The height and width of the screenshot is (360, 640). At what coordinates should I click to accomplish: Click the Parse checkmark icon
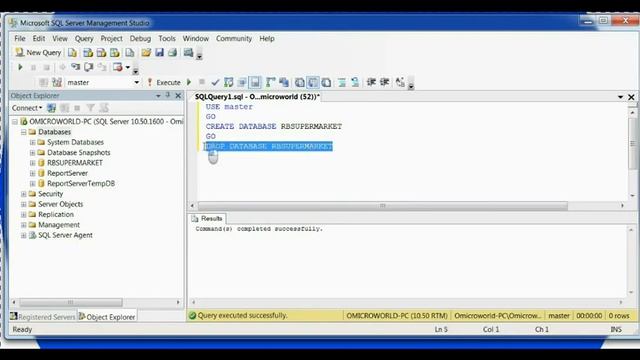pos(215,82)
